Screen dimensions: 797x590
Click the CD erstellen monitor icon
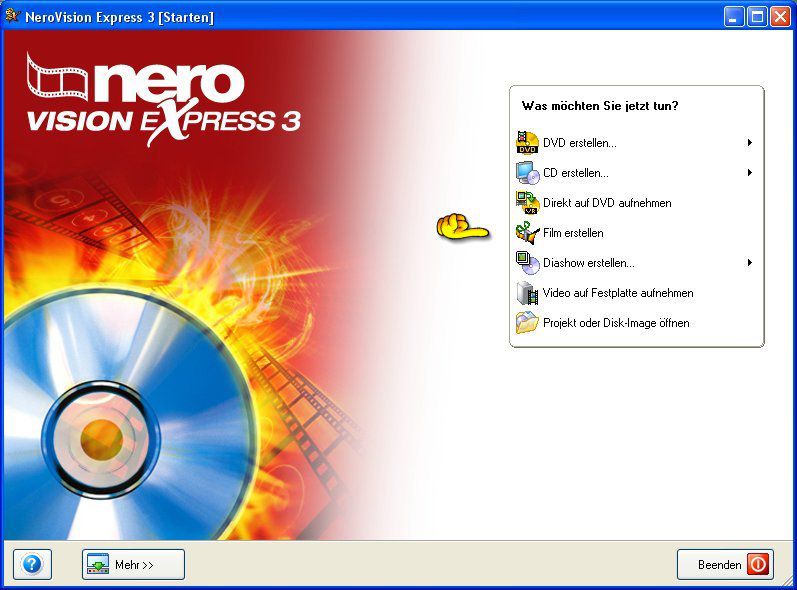click(527, 173)
